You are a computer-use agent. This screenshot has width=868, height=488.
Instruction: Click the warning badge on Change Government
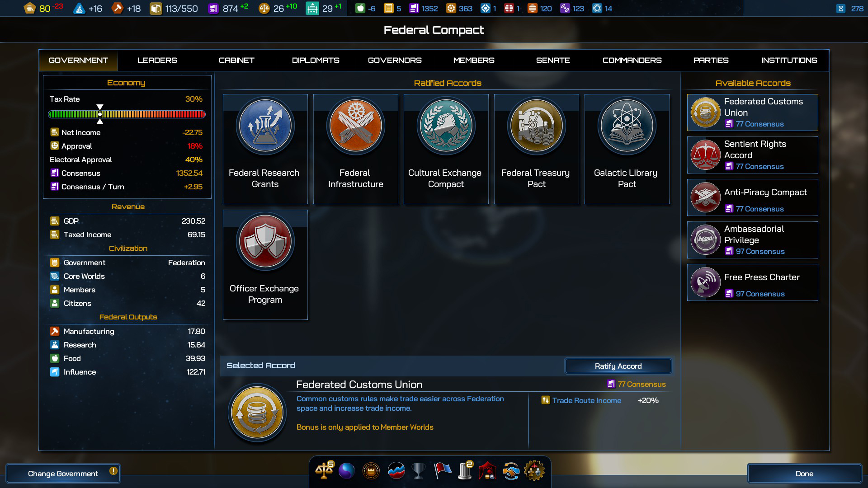pos(113,471)
